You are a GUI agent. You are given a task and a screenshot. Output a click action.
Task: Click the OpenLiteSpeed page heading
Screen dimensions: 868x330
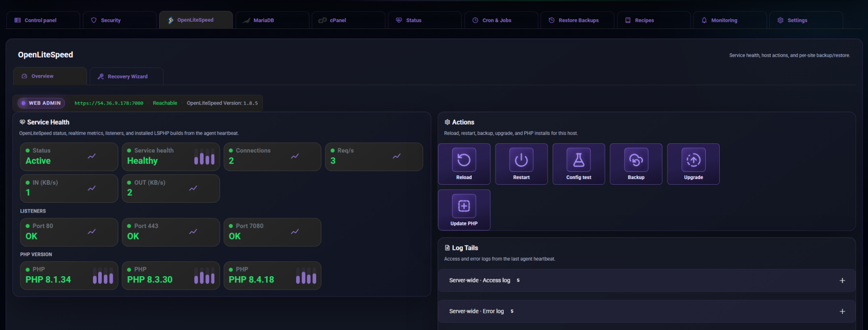click(45, 55)
